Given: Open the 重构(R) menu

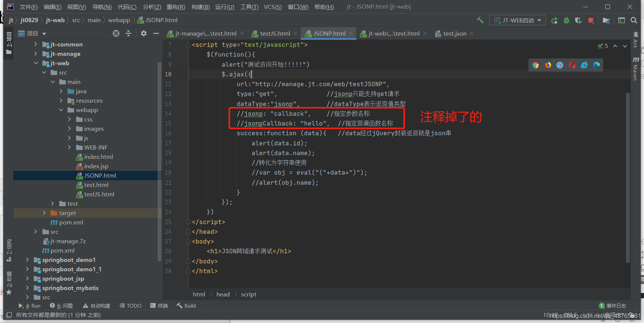Looking at the screenshot, I should tap(176, 7).
